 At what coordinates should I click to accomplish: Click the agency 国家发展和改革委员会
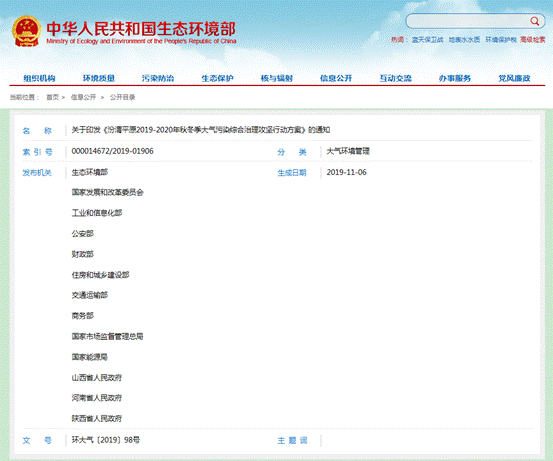click(x=108, y=193)
